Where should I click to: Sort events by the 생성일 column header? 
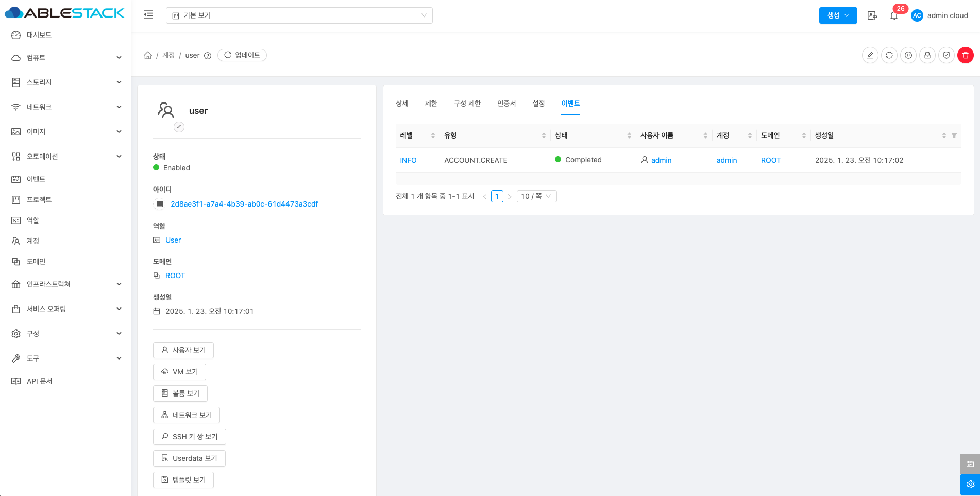click(824, 135)
